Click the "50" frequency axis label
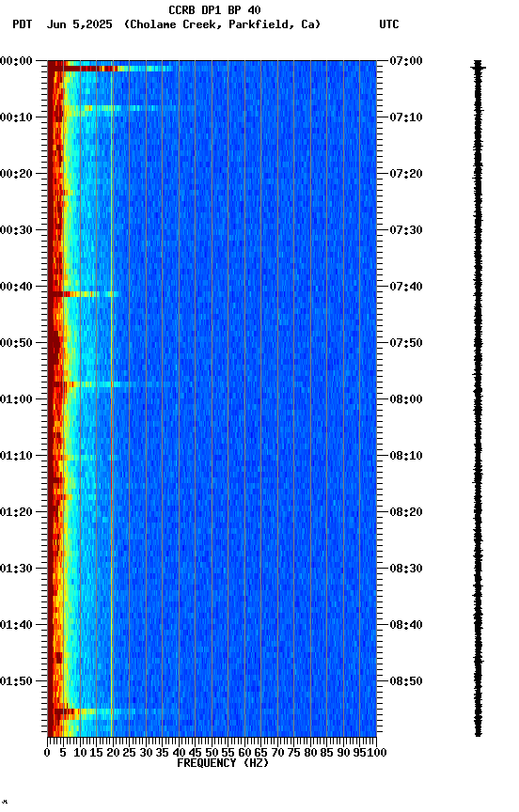Image resolution: width=519 pixels, height=812 pixels. (x=212, y=753)
